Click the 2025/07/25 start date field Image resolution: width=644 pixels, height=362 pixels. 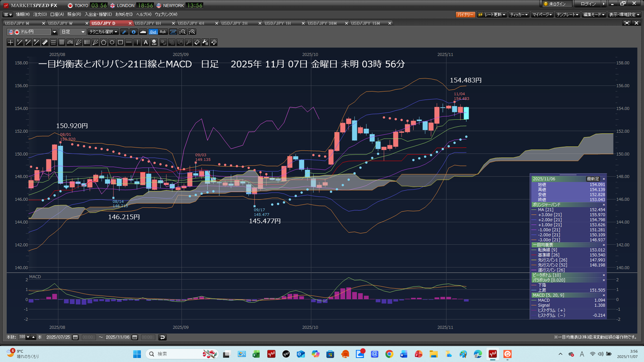59,337
